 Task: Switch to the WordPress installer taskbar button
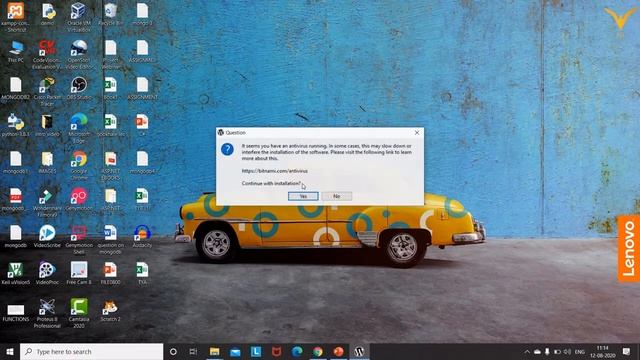coord(359,351)
